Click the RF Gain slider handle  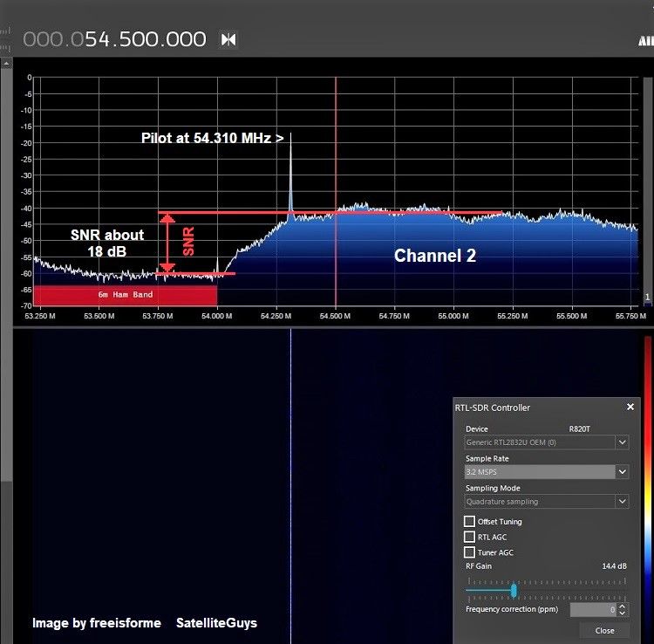coord(514,591)
